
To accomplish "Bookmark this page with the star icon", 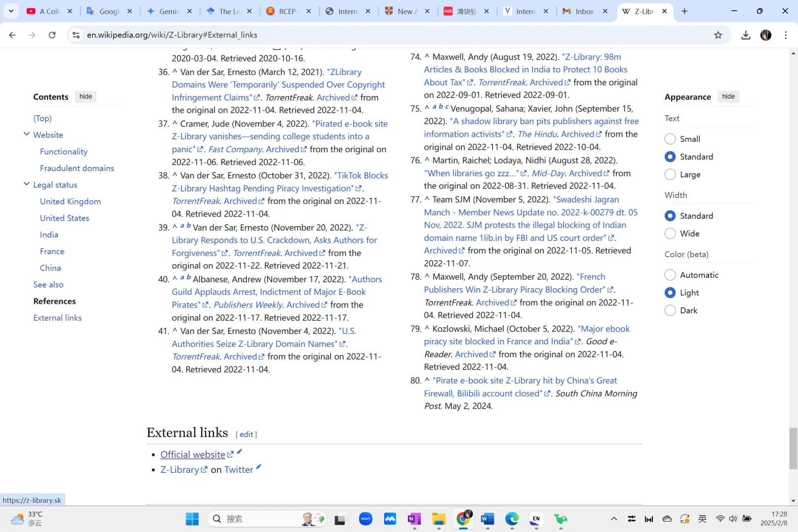I will coord(718,35).
